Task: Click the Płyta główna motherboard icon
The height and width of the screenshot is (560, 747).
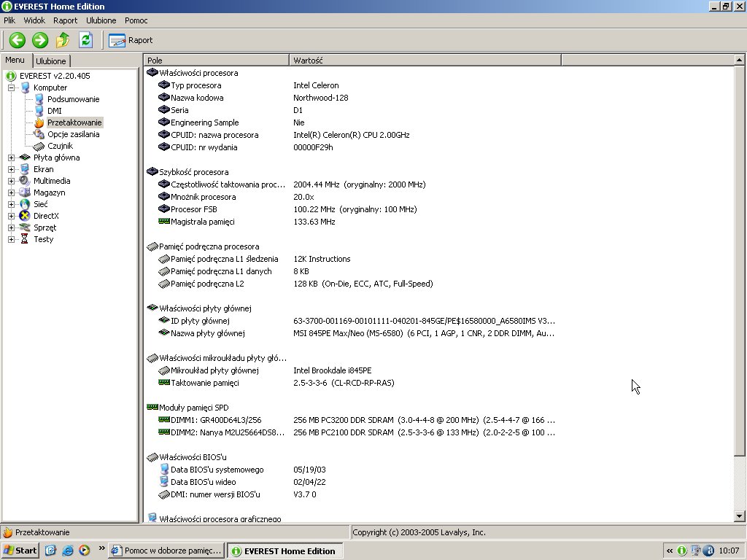Action: [25, 157]
